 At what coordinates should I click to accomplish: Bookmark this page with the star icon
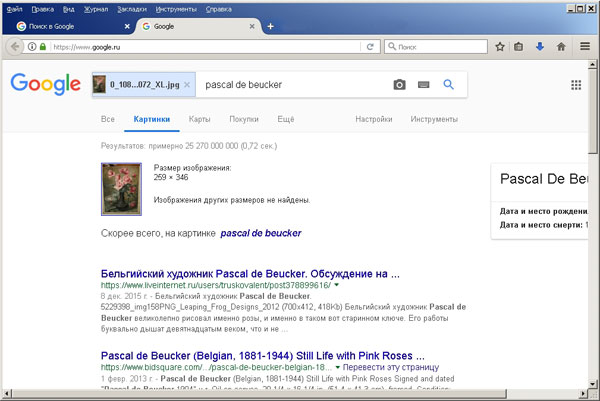pos(500,47)
